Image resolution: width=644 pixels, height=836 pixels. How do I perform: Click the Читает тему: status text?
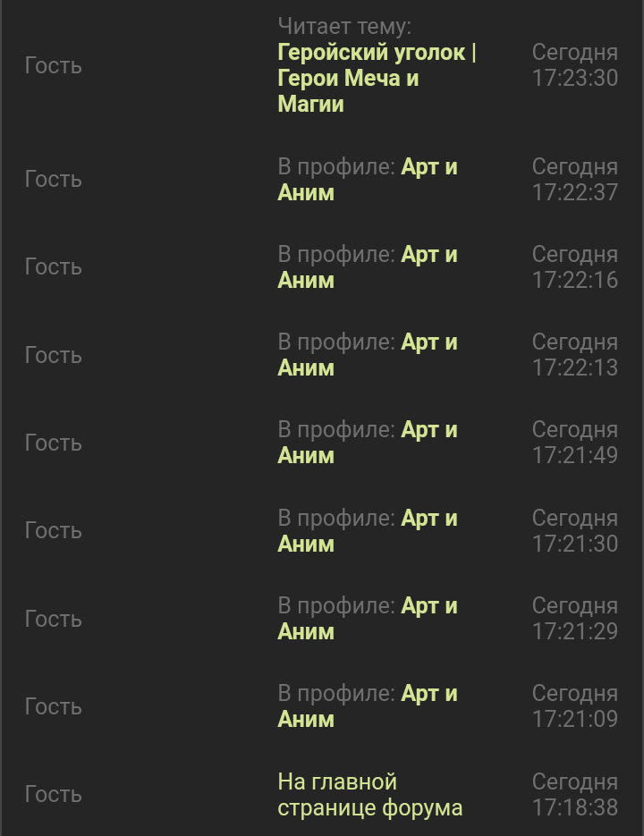[344, 27]
